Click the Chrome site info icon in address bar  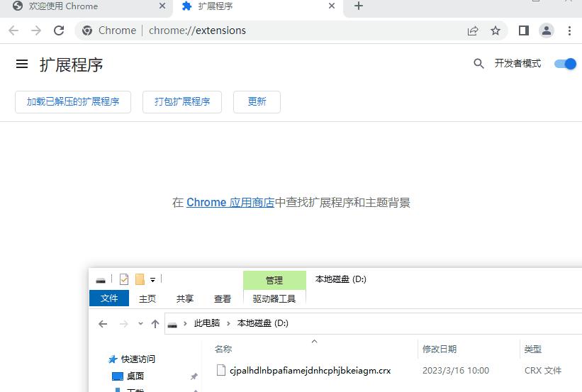pyautogui.click(x=87, y=30)
